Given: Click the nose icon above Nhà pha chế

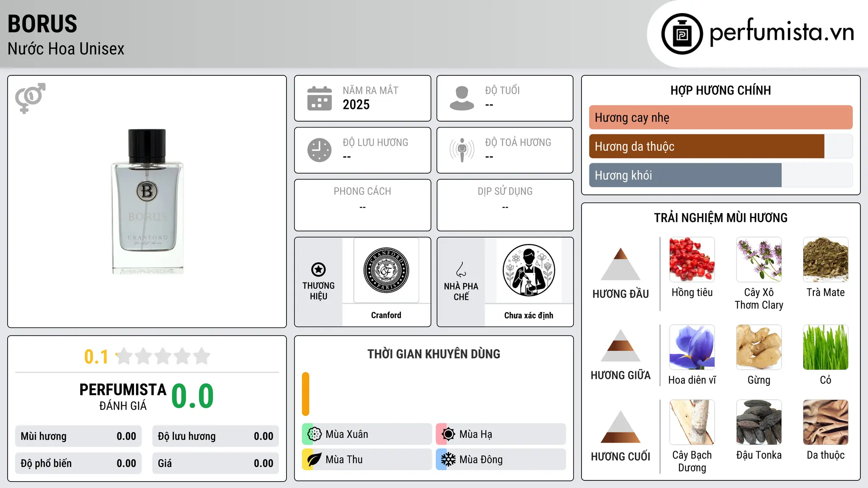Looking at the screenshot, I should pos(461,269).
